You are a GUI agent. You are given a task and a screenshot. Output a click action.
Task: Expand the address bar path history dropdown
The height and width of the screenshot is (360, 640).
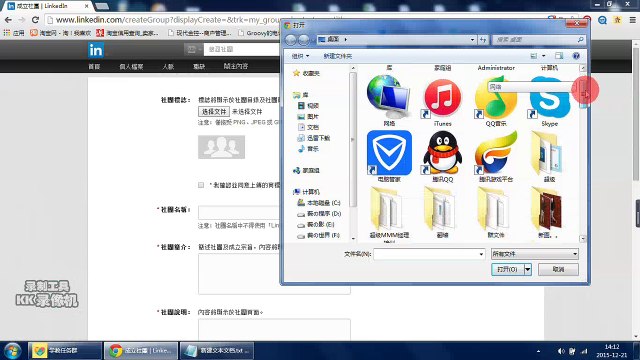472,40
